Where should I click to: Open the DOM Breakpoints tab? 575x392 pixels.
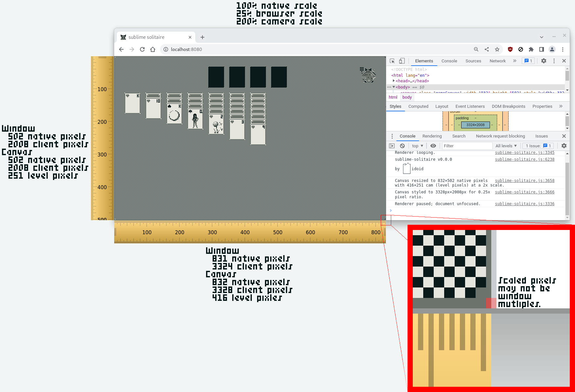coord(508,106)
